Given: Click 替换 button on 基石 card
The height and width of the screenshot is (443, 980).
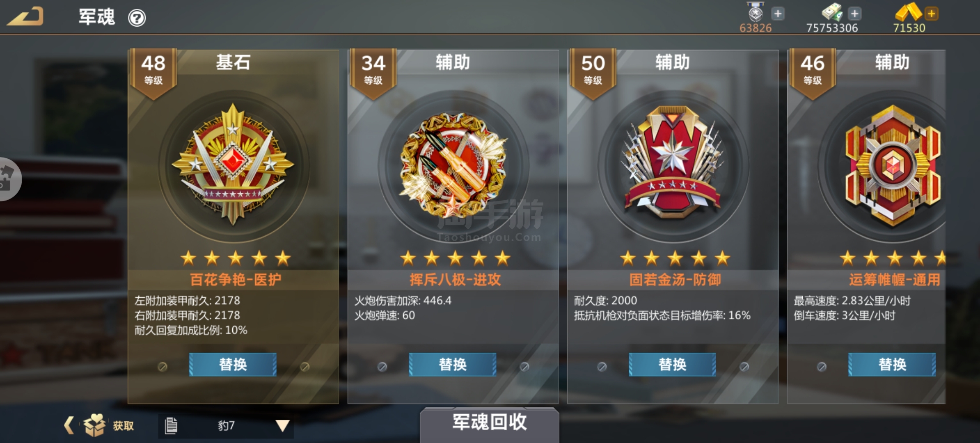Looking at the screenshot, I should (233, 364).
